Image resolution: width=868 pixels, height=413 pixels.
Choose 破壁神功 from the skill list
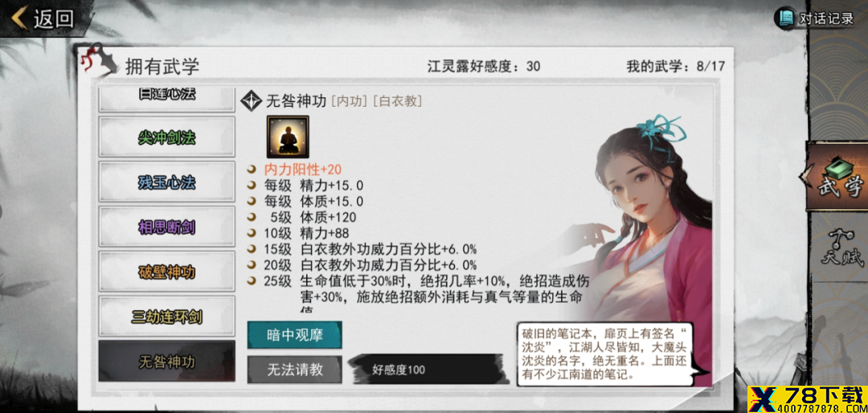(x=166, y=272)
